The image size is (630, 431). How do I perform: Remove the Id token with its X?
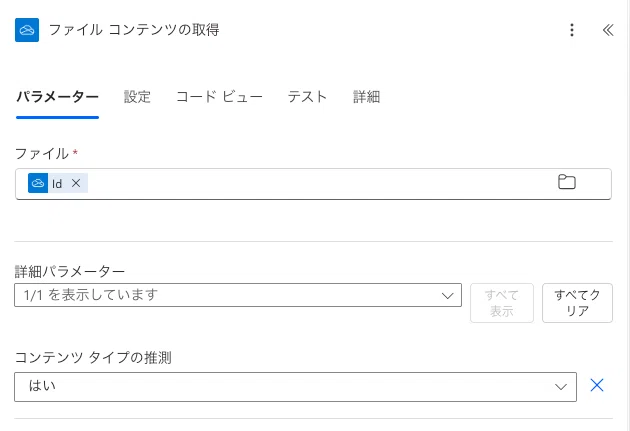(76, 183)
